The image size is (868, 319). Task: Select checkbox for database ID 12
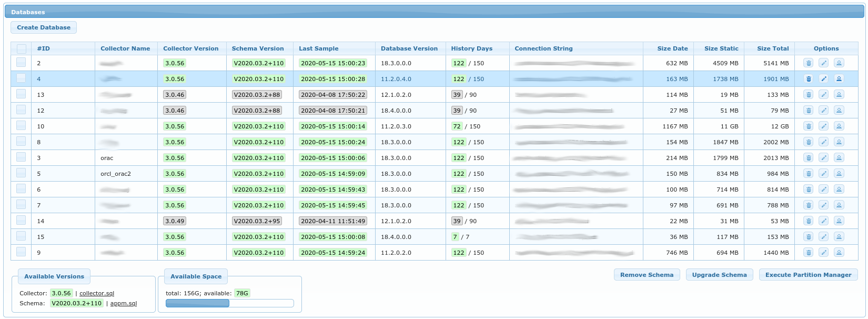[21, 109]
